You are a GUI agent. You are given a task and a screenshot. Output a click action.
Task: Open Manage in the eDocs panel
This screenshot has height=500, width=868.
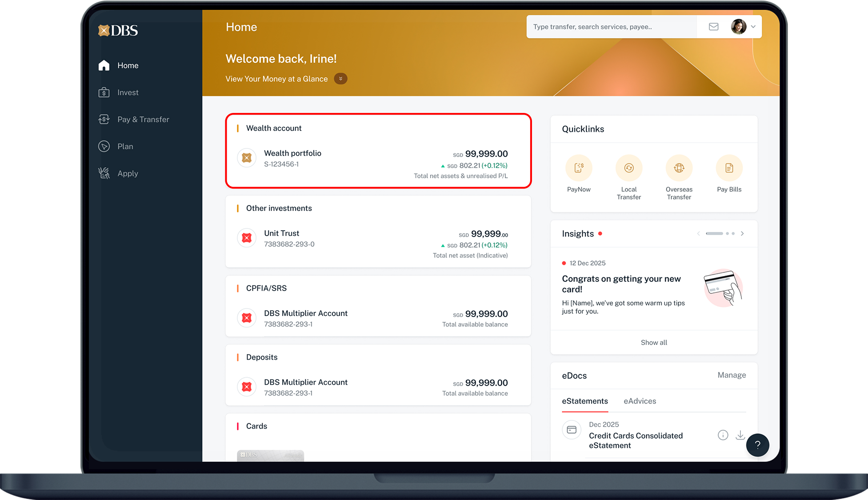731,375
